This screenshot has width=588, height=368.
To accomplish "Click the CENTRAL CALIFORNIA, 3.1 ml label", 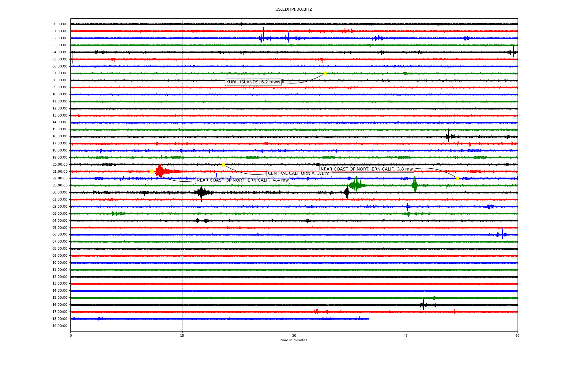I will tap(299, 174).
